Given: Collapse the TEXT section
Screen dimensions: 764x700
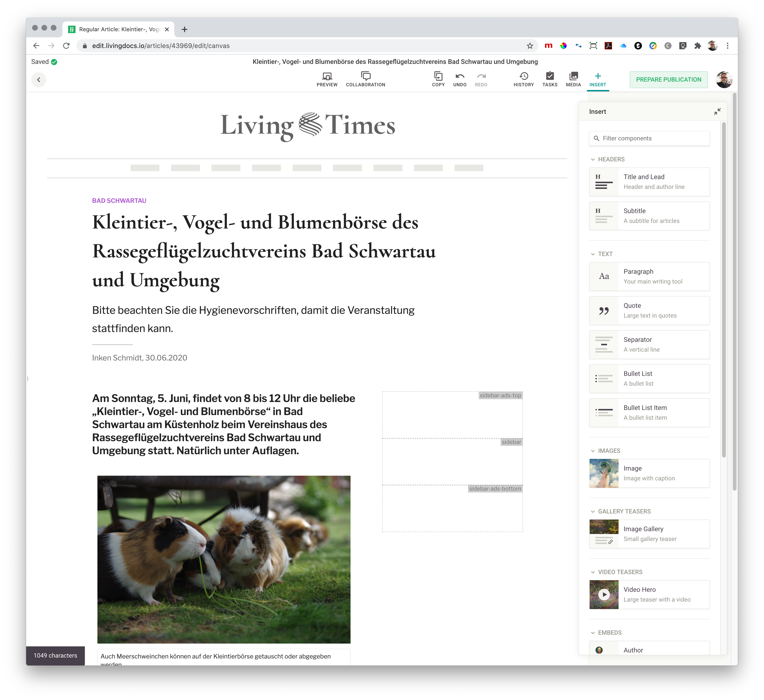Looking at the screenshot, I should pos(601,254).
